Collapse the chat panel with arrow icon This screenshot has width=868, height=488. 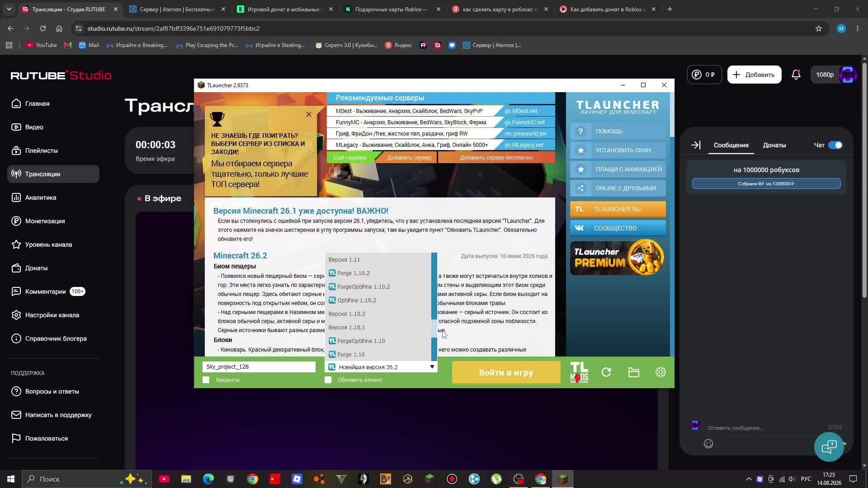(696, 145)
